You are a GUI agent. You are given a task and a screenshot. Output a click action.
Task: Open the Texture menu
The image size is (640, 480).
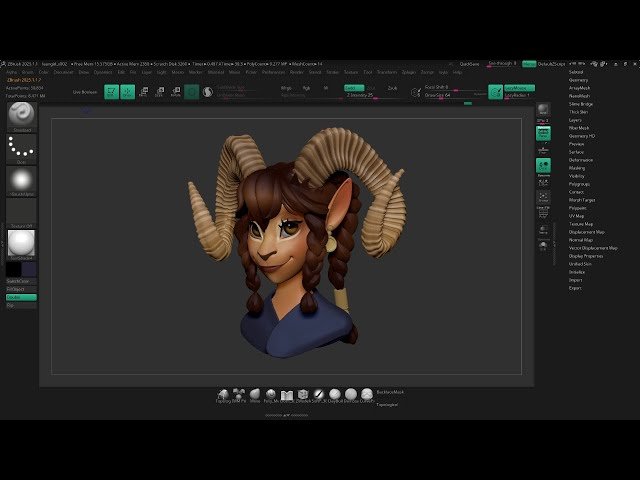pyautogui.click(x=350, y=72)
